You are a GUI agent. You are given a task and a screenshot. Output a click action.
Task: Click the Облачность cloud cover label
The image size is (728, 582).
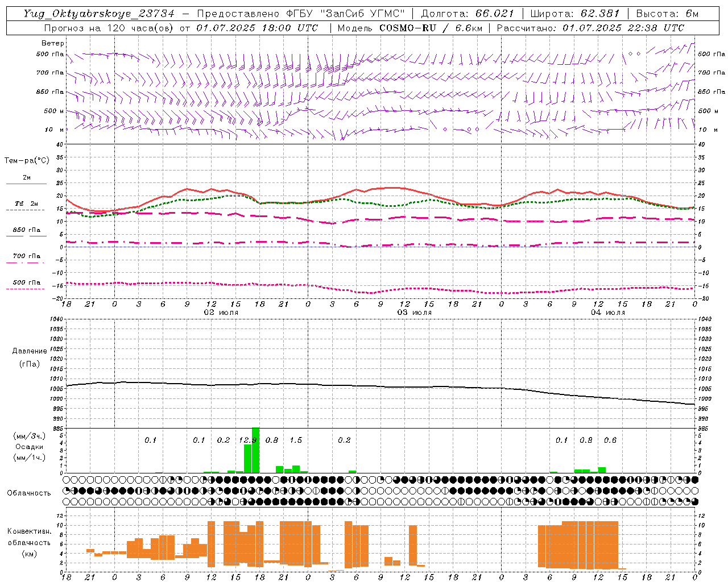pos(29,493)
